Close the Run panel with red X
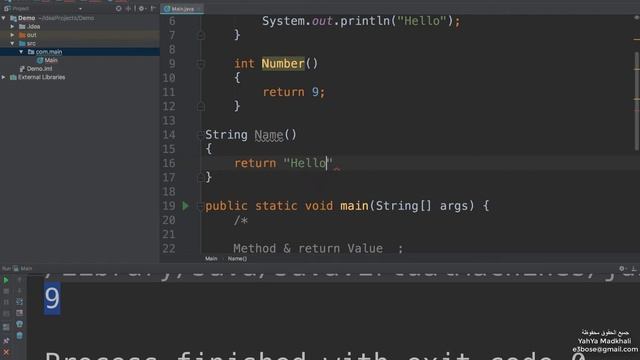Image resolution: width=640 pixels, height=360 pixels. 6,352
